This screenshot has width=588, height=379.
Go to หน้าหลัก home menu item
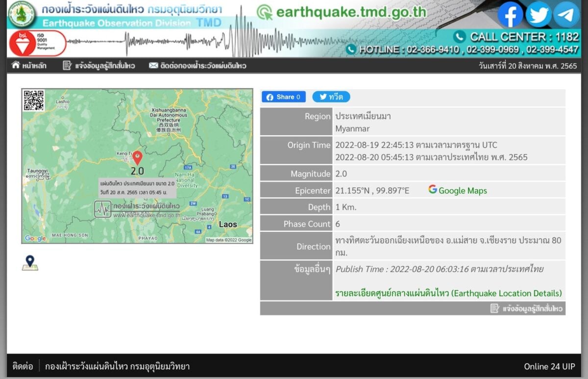(29, 66)
